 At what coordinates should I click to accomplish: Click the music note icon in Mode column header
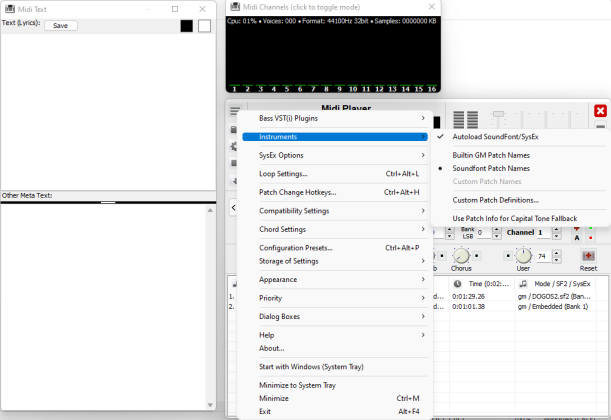[x=523, y=284]
